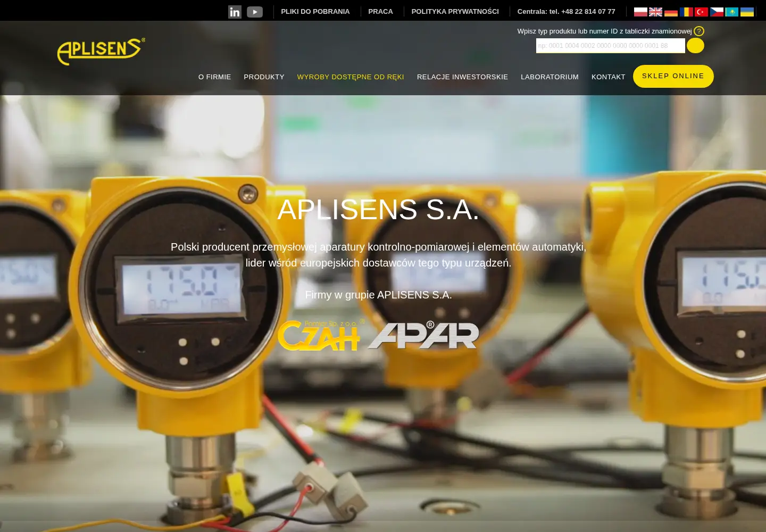Click the Centrala phone number text
This screenshot has width=766, height=532.
(x=567, y=12)
